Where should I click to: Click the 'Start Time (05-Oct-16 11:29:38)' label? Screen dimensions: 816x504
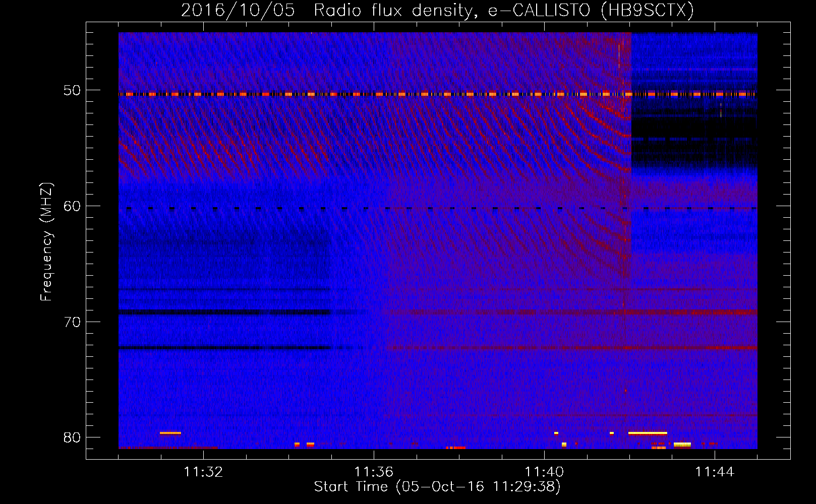pos(437,486)
